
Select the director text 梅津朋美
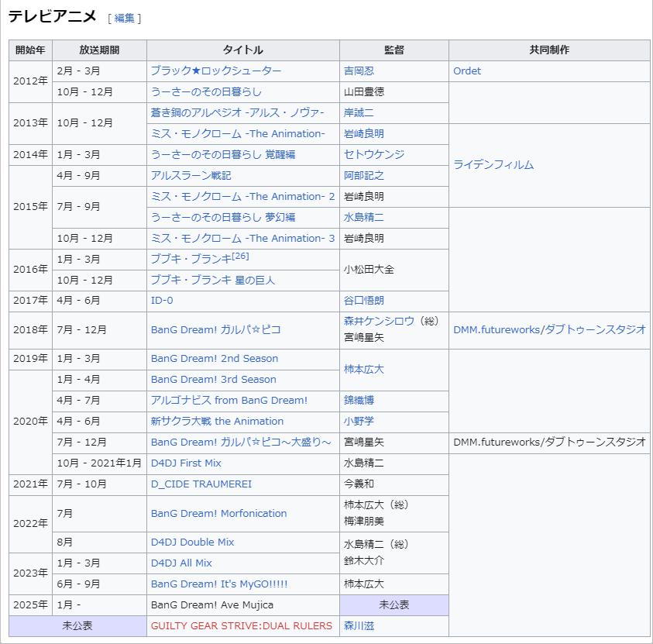(363, 522)
